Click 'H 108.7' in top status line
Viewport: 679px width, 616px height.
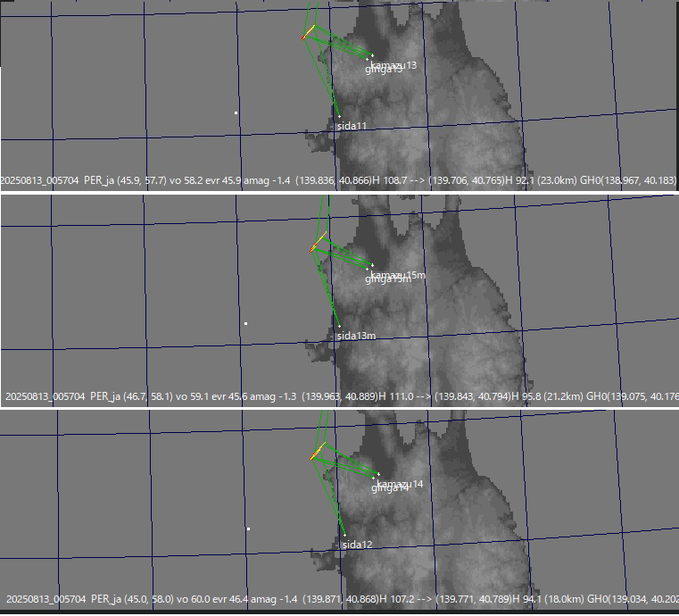tap(390, 180)
